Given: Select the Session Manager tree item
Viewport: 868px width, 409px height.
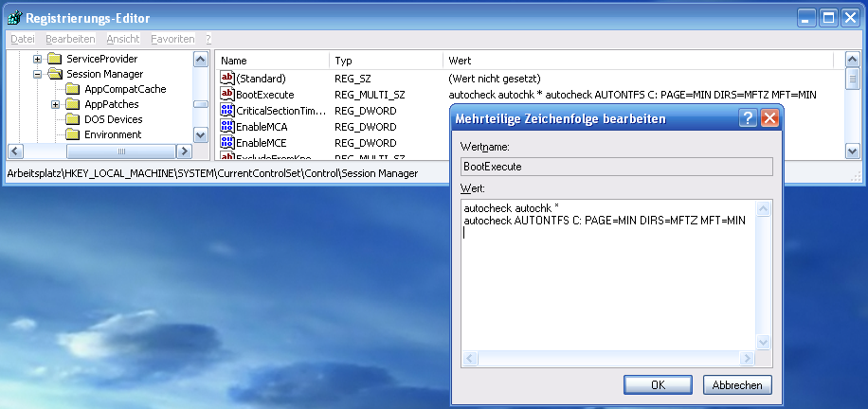Looking at the screenshot, I should click(x=104, y=74).
